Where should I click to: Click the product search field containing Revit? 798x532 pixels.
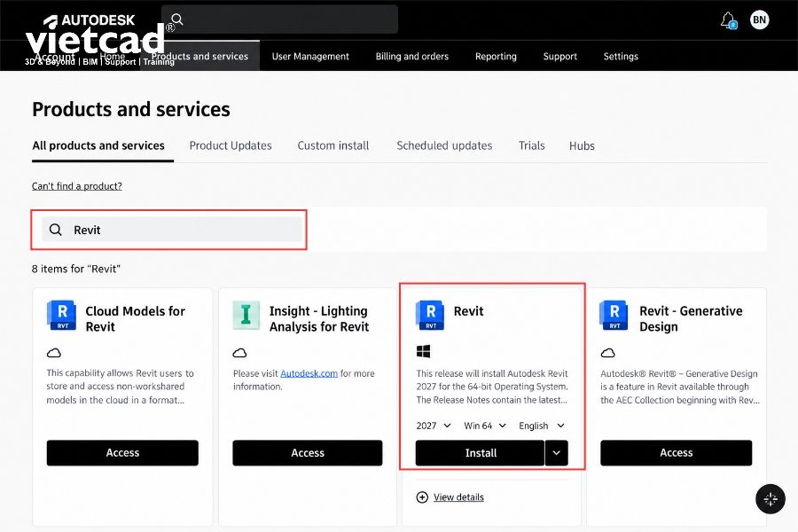(172, 230)
